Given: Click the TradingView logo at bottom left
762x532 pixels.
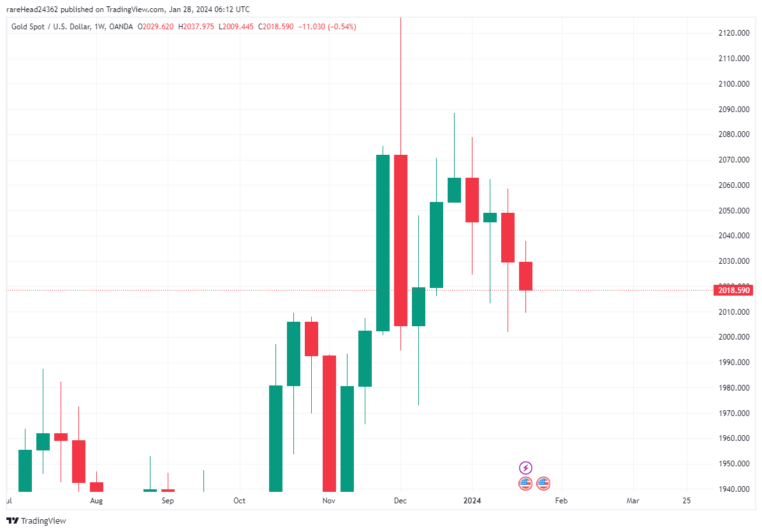Looking at the screenshot, I should (x=36, y=521).
